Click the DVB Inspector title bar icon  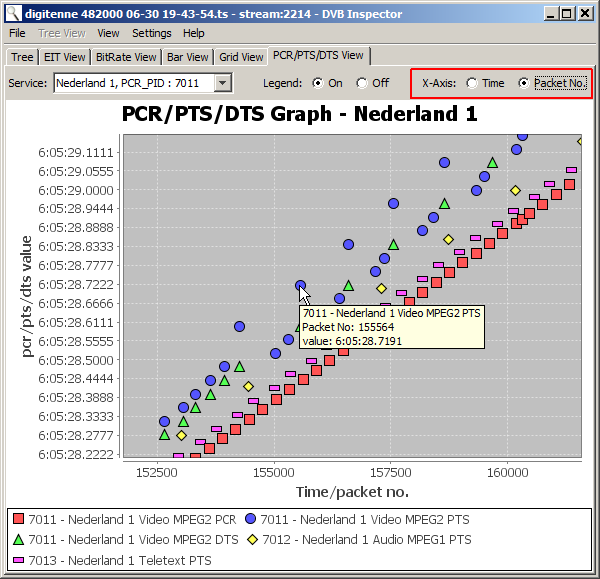12,14
